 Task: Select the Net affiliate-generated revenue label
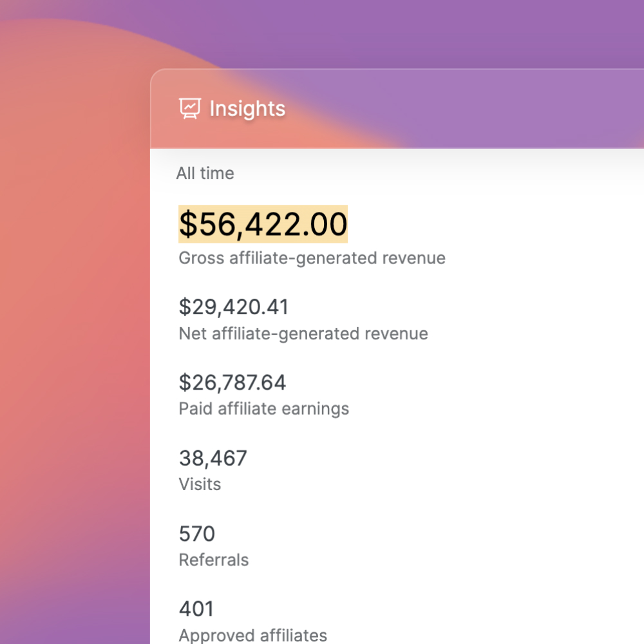click(x=303, y=334)
